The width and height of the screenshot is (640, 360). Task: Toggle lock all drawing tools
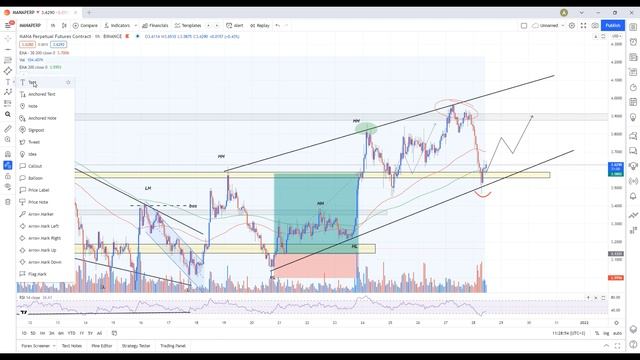click(x=8, y=176)
